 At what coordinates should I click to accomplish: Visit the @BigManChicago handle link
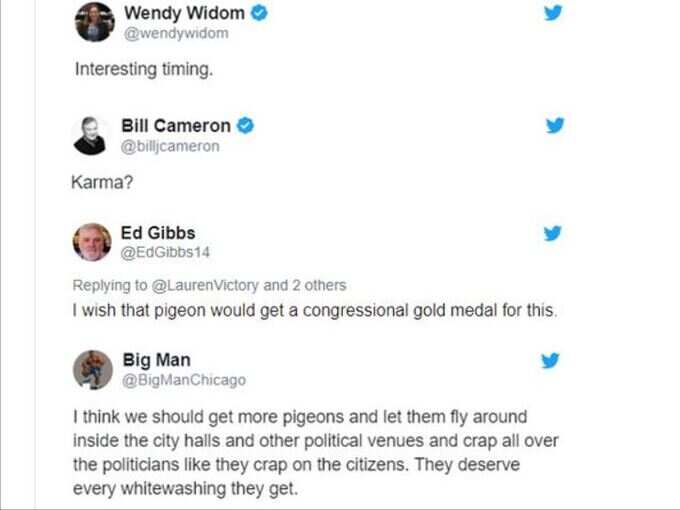click(x=184, y=380)
